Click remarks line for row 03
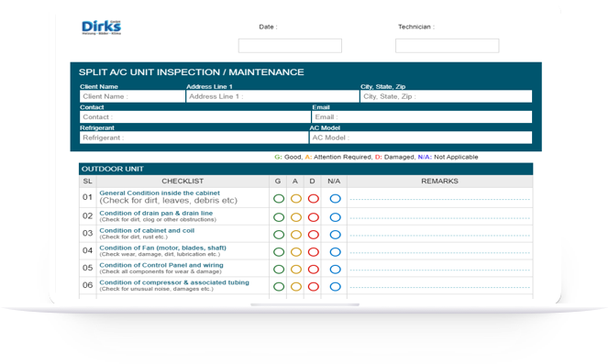 click(439, 236)
